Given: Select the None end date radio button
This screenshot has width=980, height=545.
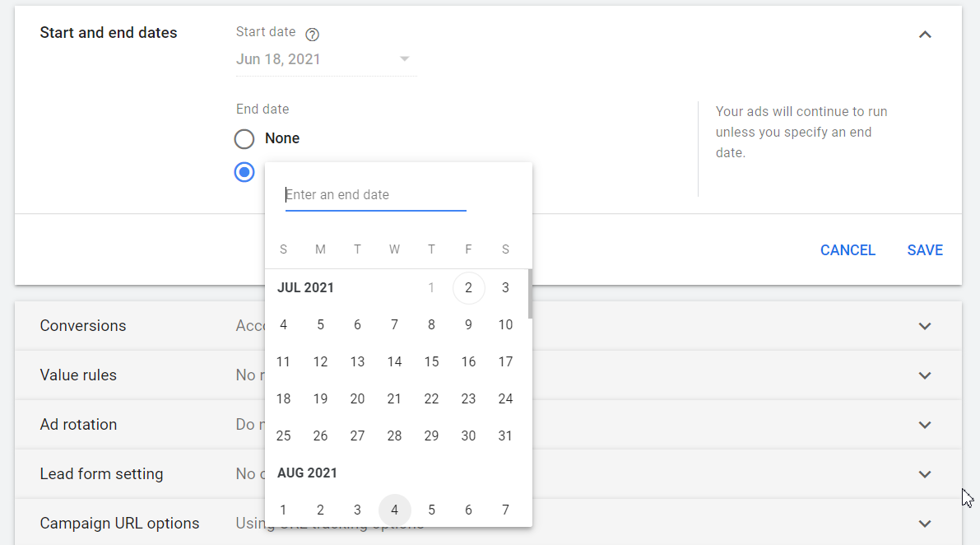Looking at the screenshot, I should [244, 138].
